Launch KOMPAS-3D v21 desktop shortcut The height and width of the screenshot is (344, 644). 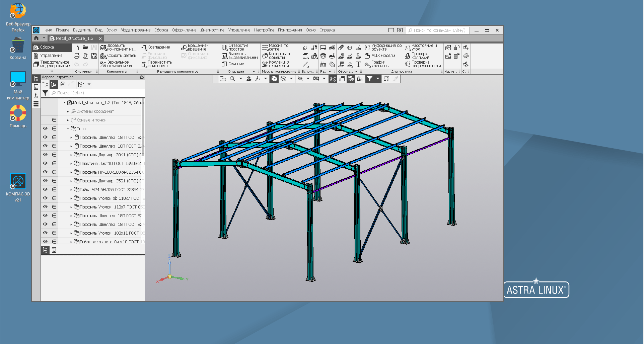[18, 182]
